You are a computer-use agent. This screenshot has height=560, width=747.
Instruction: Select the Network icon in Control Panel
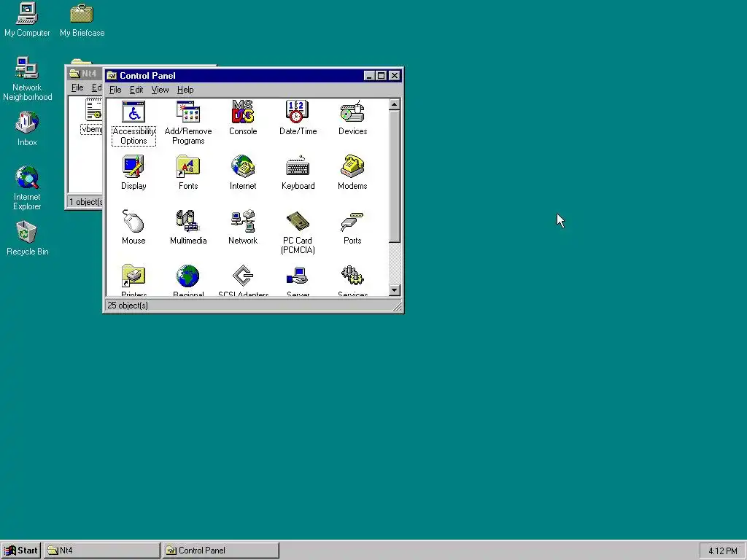(x=243, y=227)
